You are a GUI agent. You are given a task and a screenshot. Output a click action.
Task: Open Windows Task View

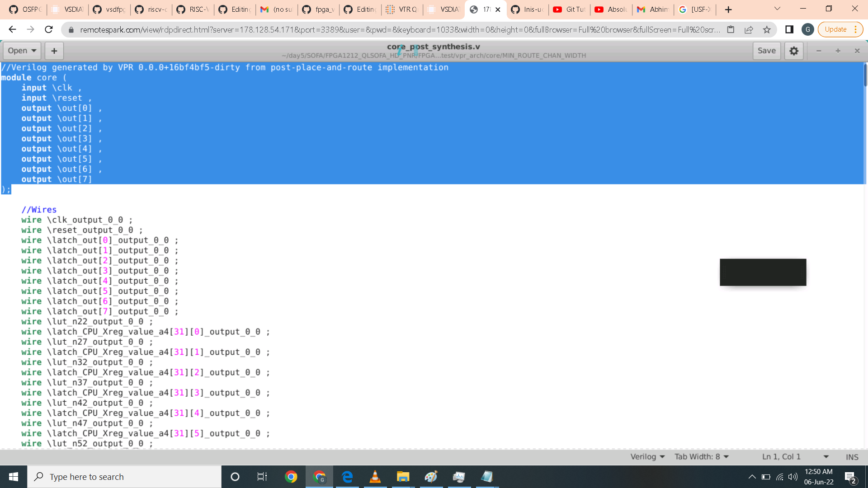point(262,477)
